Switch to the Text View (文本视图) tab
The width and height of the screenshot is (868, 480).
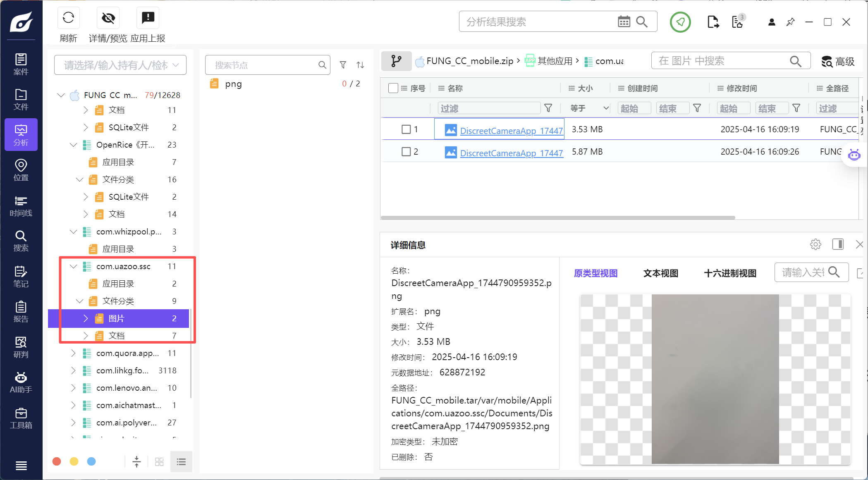click(660, 273)
